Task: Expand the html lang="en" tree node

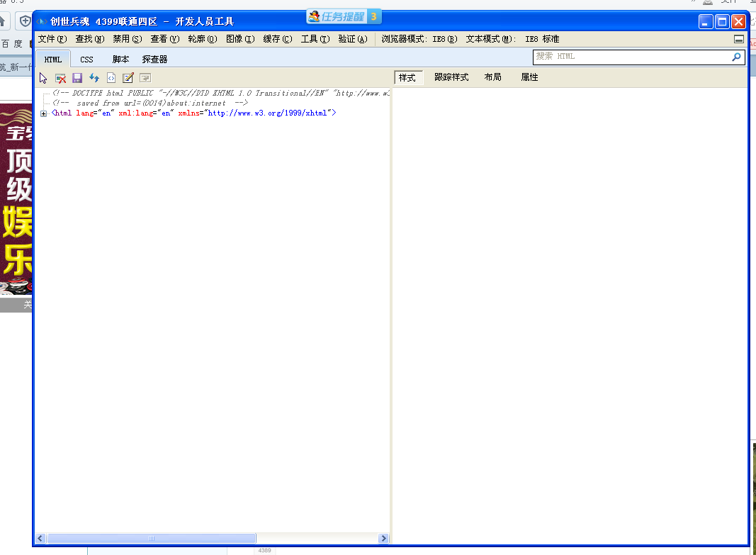Action: [x=43, y=114]
